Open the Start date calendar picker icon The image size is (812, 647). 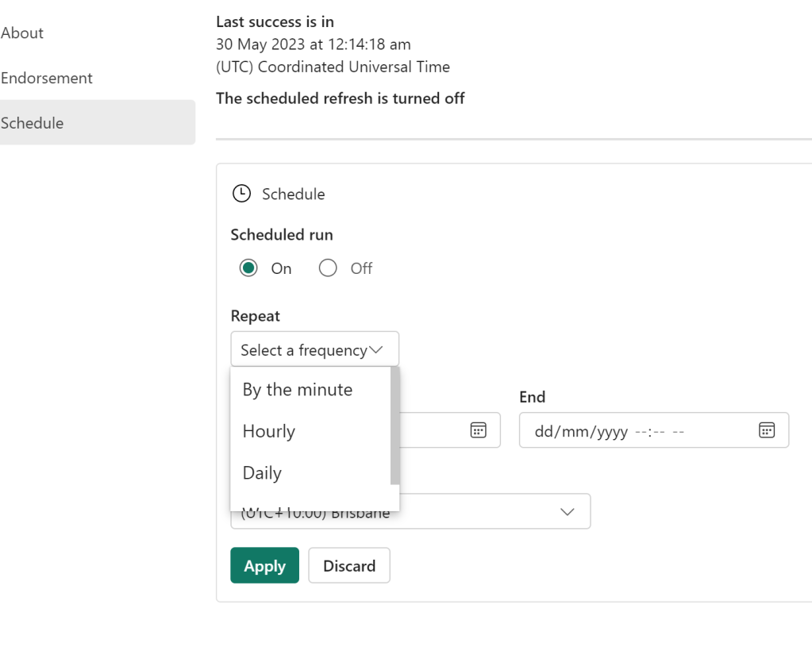(478, 430)
